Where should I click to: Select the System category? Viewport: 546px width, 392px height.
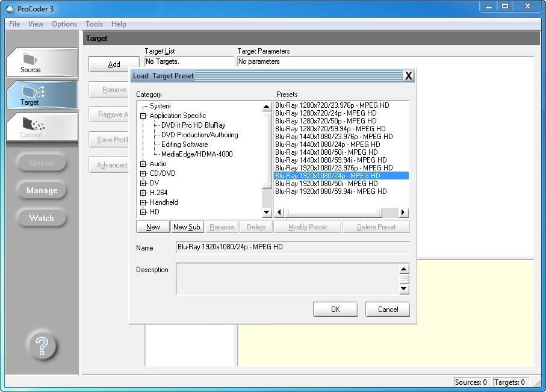point(160,106)
